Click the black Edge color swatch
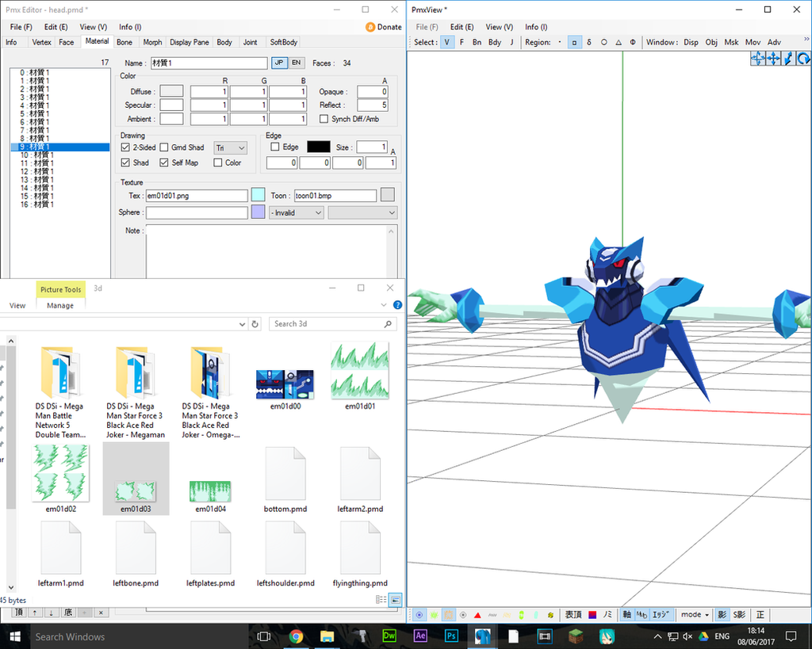812x649 pixels. tap(319, 147)
